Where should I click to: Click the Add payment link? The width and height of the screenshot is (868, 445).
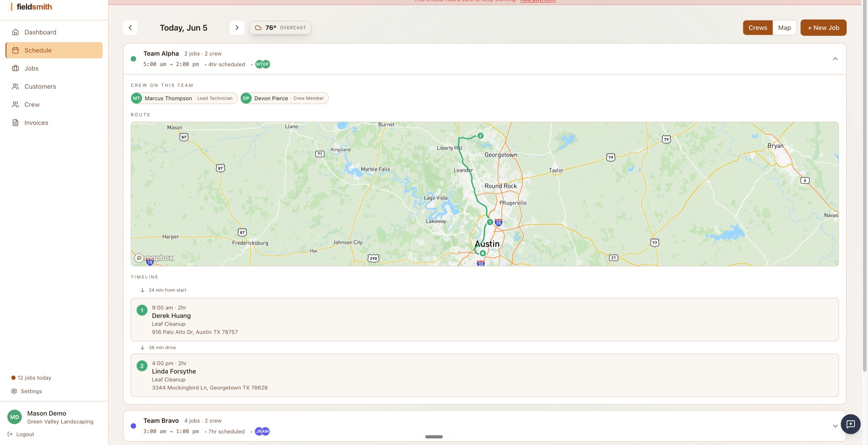[538, 1]
